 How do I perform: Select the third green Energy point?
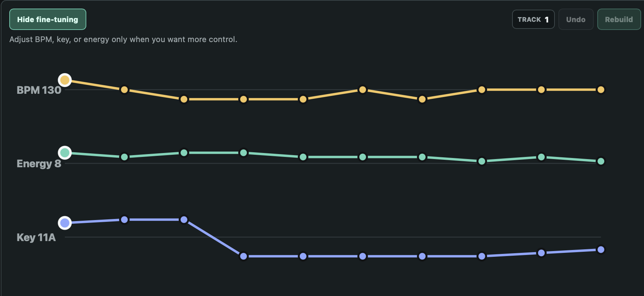coord(184,153)
